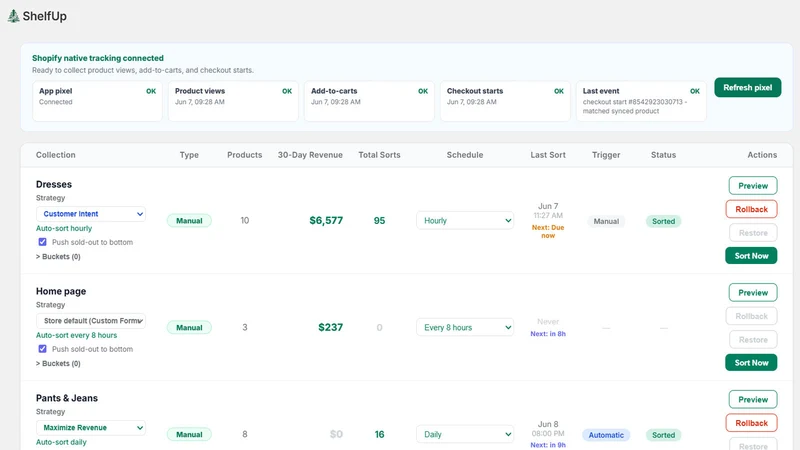
Task: Click the Status column header
Action: tap(663, 155)
